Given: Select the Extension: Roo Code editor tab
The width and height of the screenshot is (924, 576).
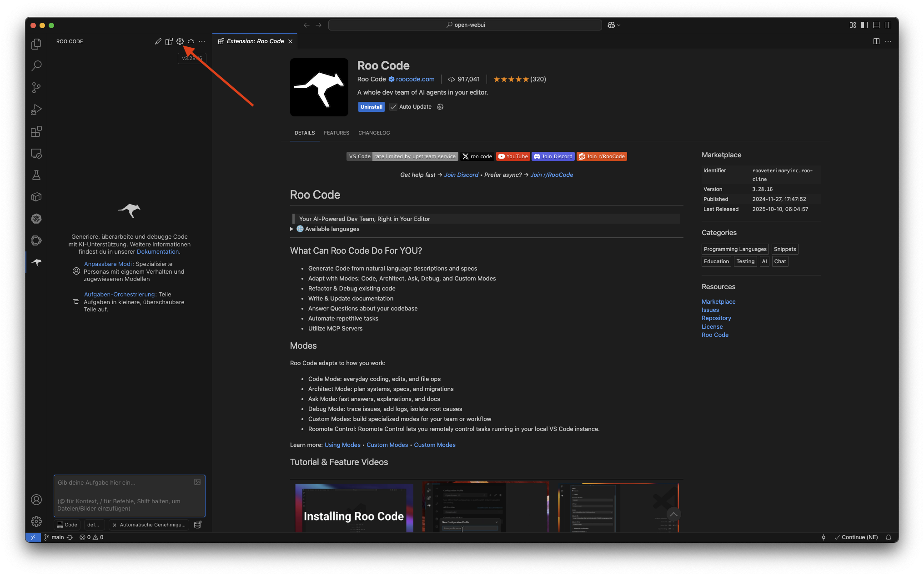Looking at the screenshot, I should click(255, 41).
